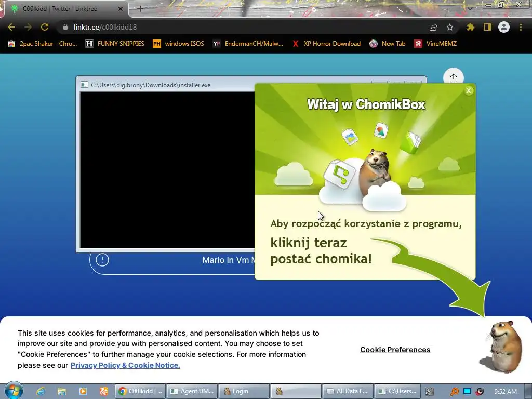Close the C00lkidd Linktree tab
Image resolution: width=532 pixels, height=399 pixels.
click(121, 9)
